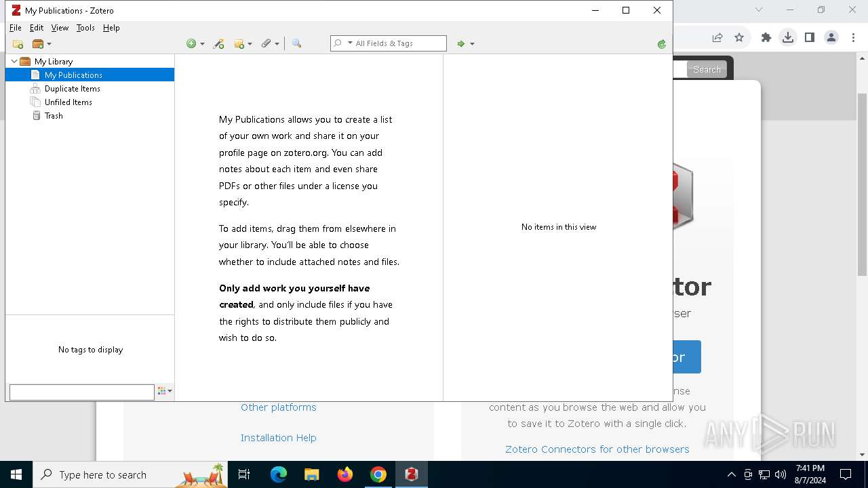Click the taskbar search box
This screenshot has height=488, width=868.
click(x=130, y=474)
